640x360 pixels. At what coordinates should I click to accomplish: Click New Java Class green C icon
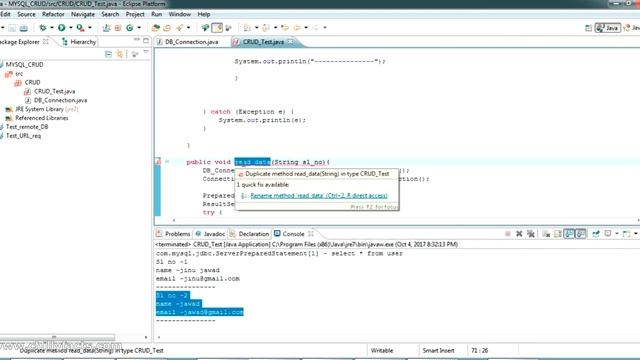point(130,28)
